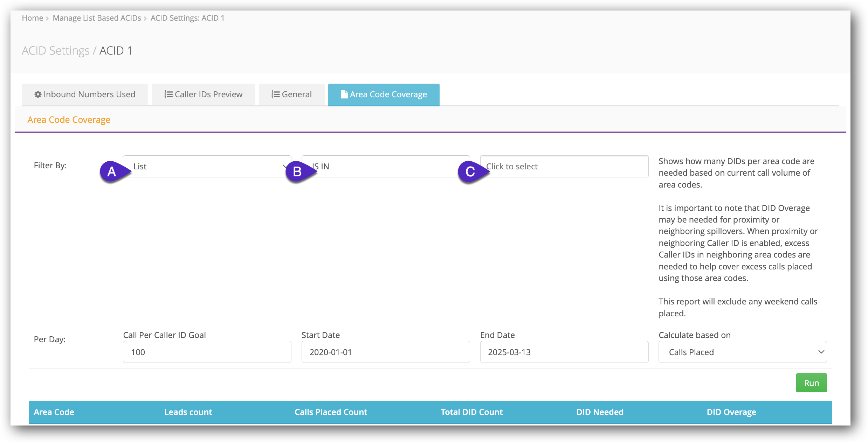Click the document icon on Area Code Coverage
Image resolution: width=868 pixels, height=443 pixels.
click(x=344, y=94)
